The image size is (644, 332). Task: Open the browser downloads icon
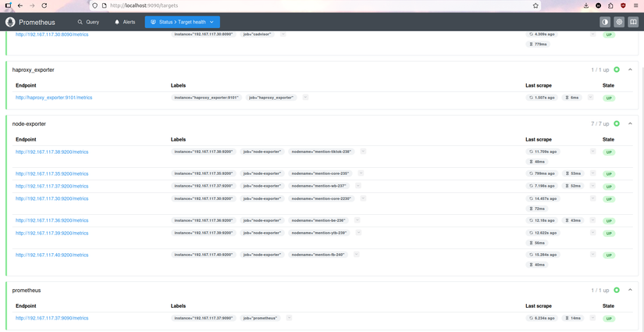[586, 5]
